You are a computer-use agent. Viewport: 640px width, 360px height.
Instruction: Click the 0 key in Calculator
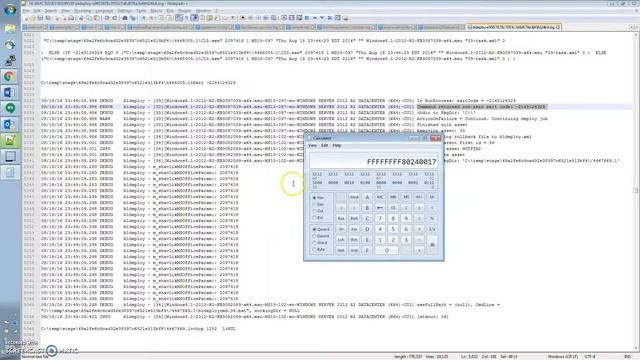(387, 250)
